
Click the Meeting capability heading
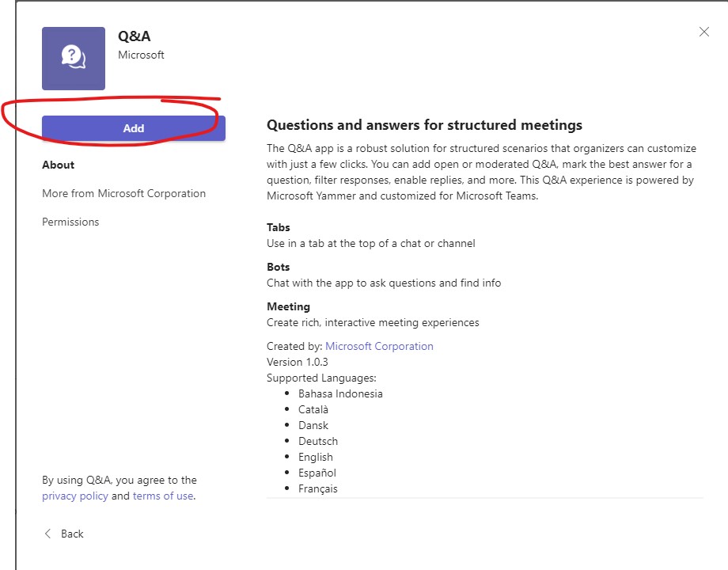tap(288, 306)
